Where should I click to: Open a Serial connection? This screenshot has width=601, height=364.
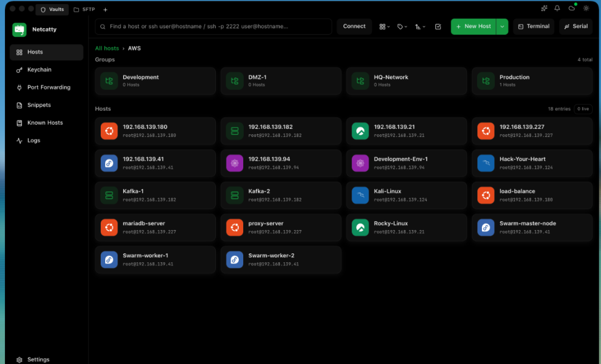pos(576,27)
